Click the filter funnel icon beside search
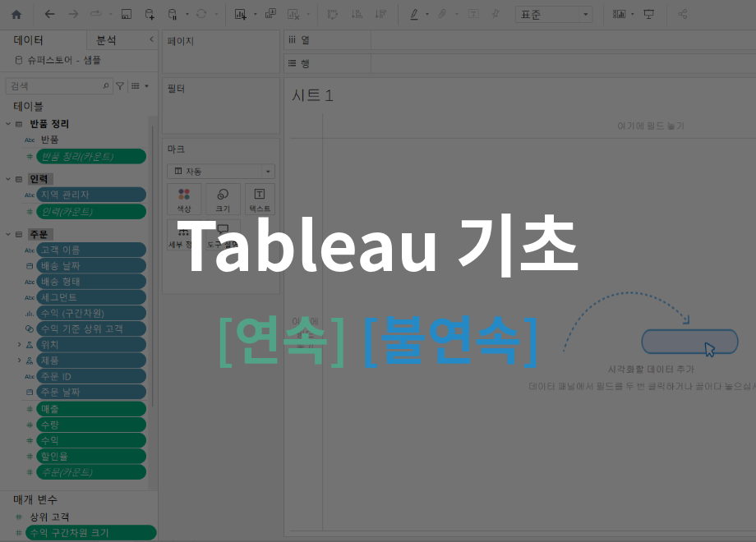Screen dimensions: 756x542 coord(120,85)
